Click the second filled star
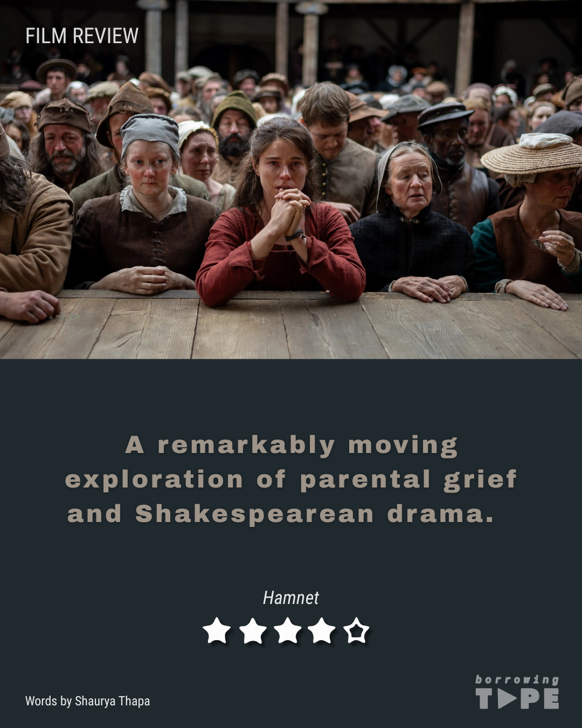582x728 pixels. point(252,630)
